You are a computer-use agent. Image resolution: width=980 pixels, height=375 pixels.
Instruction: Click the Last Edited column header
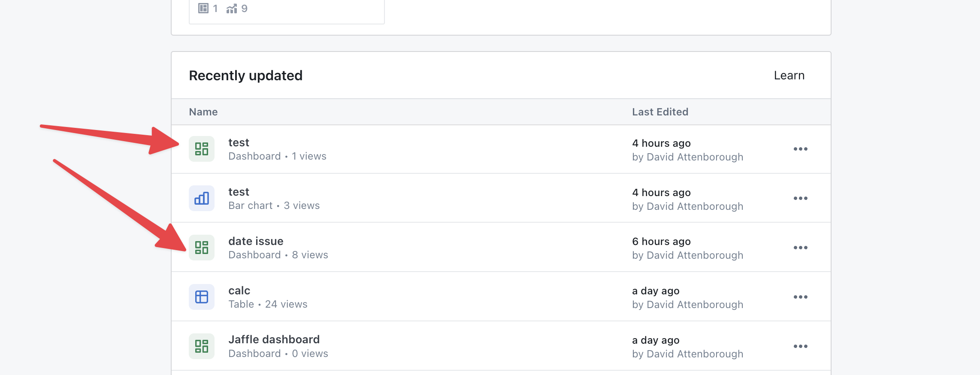660,112
